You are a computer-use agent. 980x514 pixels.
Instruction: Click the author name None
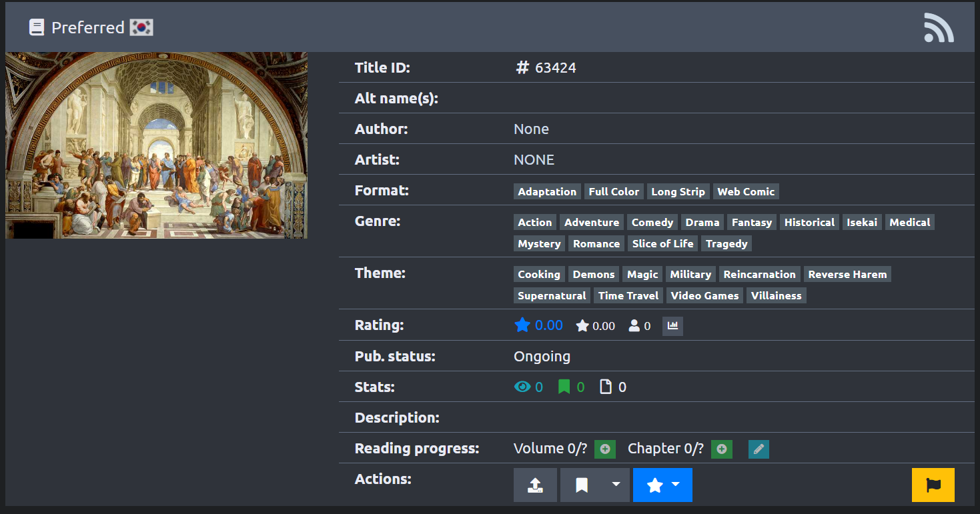pyautogui.click(x=531, y=129)
